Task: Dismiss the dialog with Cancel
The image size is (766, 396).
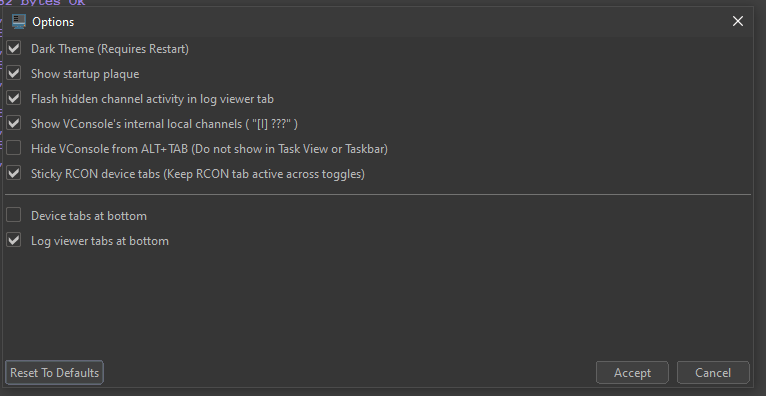Action: (713, 373)
